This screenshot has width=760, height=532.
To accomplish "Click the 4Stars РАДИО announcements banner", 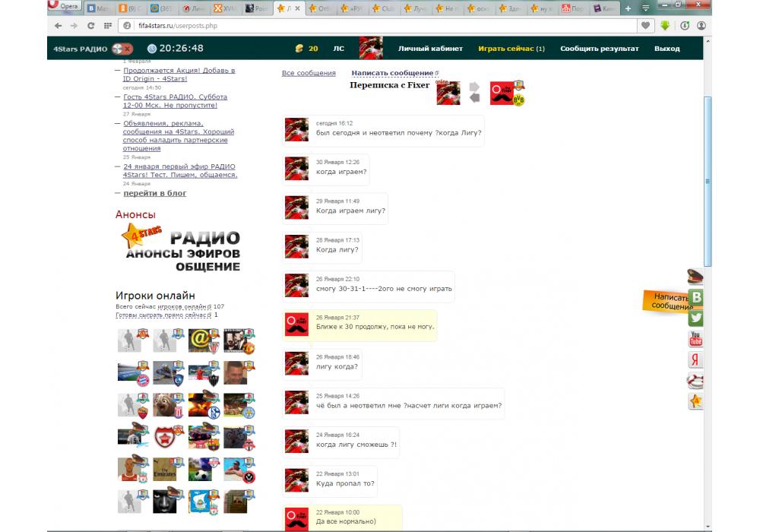I will 181,249.
